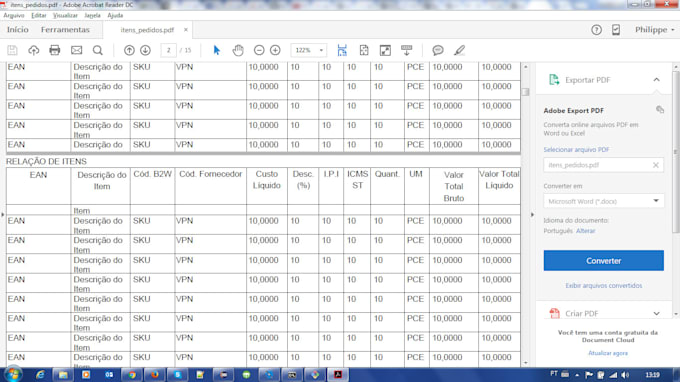Open the Visualizar menu
The image size is (680, 382).
(65, 16)
